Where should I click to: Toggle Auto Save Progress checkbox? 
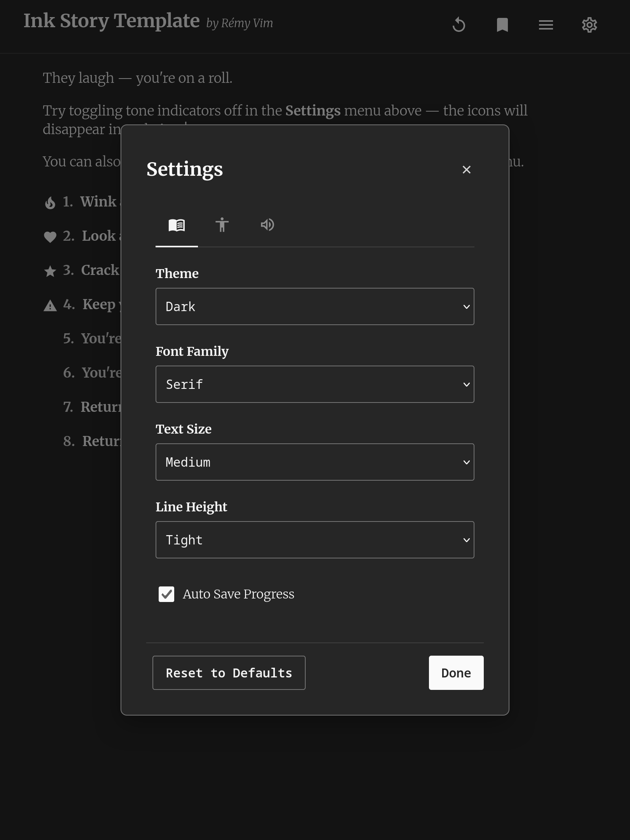coord(166,594)
